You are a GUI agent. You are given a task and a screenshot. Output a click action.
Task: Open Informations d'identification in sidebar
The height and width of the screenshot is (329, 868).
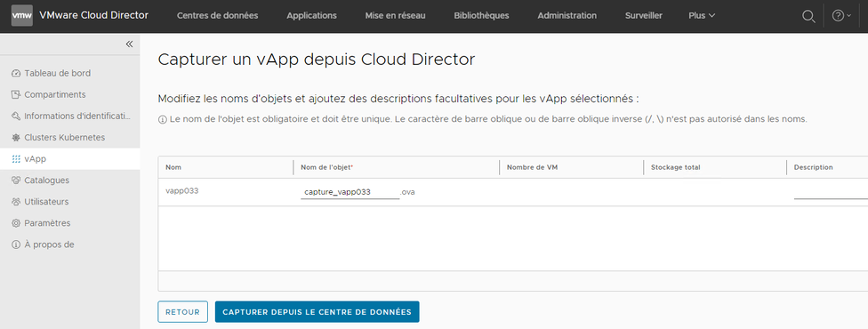(x=77, y=116)
